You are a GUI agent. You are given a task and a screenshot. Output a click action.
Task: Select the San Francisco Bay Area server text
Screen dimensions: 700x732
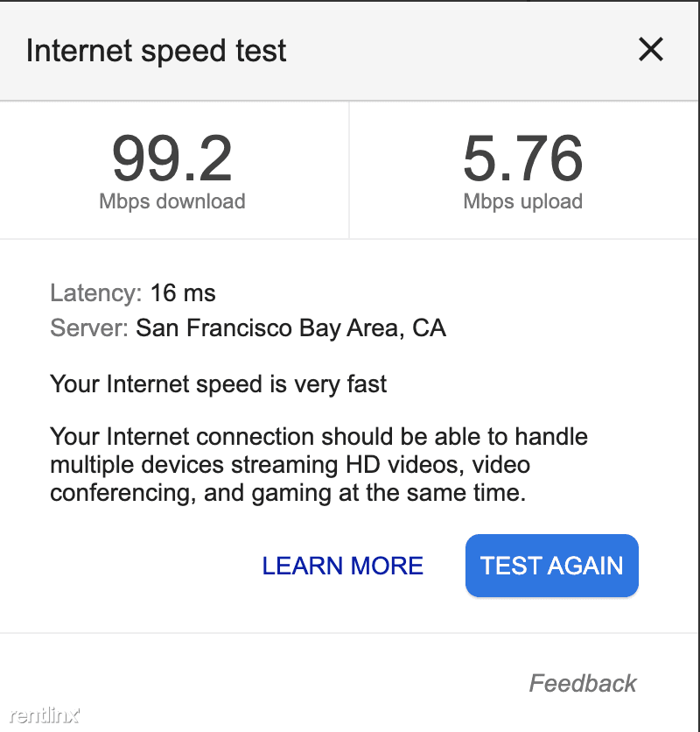tap(290, 328)
